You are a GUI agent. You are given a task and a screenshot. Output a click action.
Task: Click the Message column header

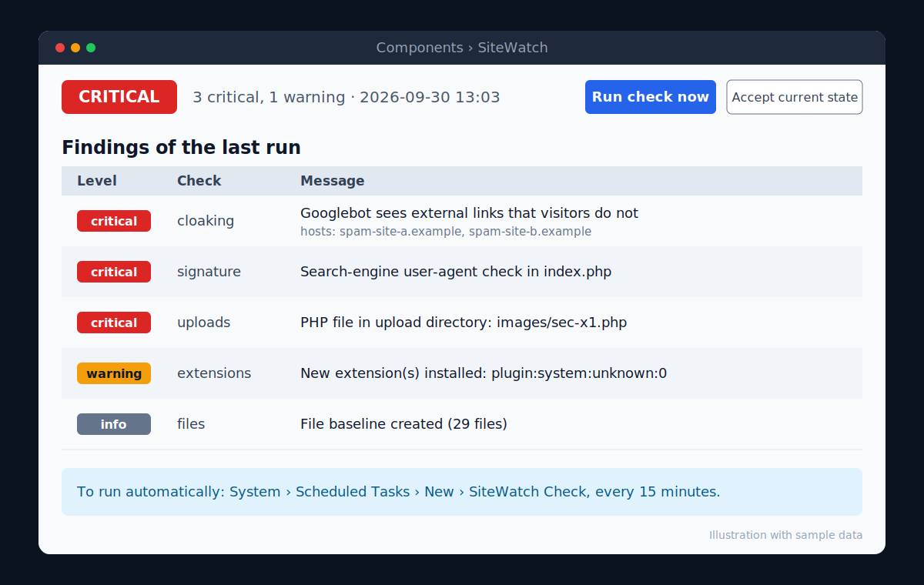[333, 181]
